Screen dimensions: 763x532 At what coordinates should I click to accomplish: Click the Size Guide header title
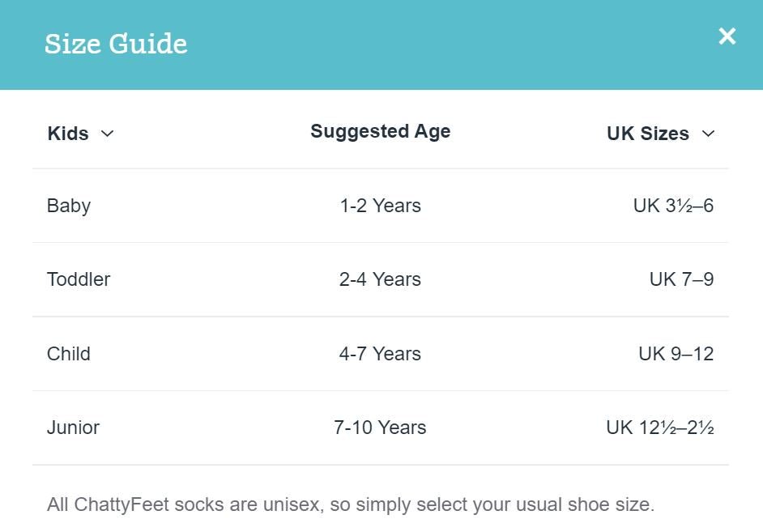point(116,44)
